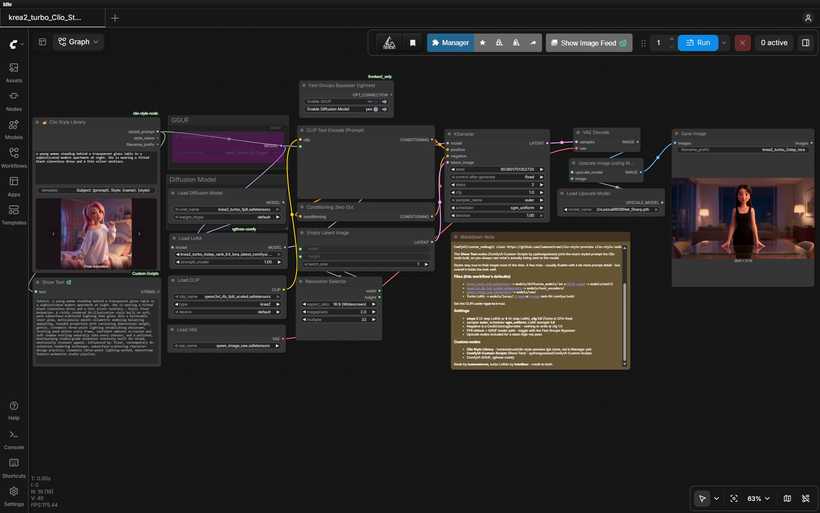The image size is (820, 513).
Task: Open the Templates sidebar panel
Action: (x=14, y=214)
